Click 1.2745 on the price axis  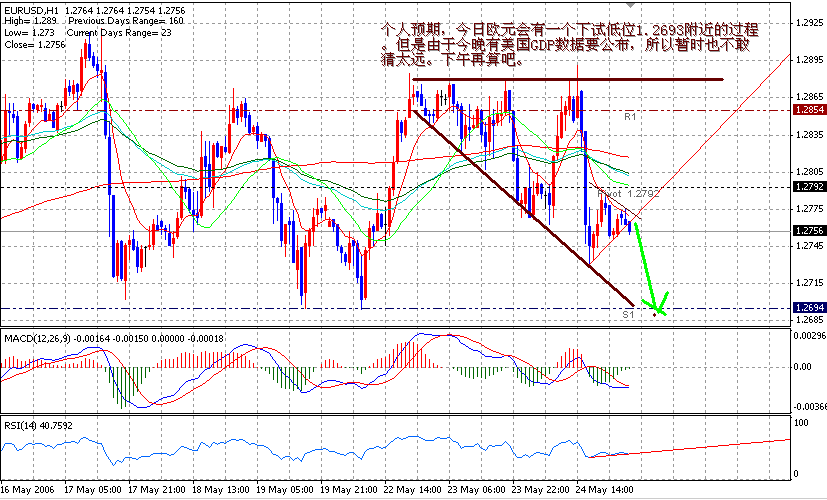point(810,246)
